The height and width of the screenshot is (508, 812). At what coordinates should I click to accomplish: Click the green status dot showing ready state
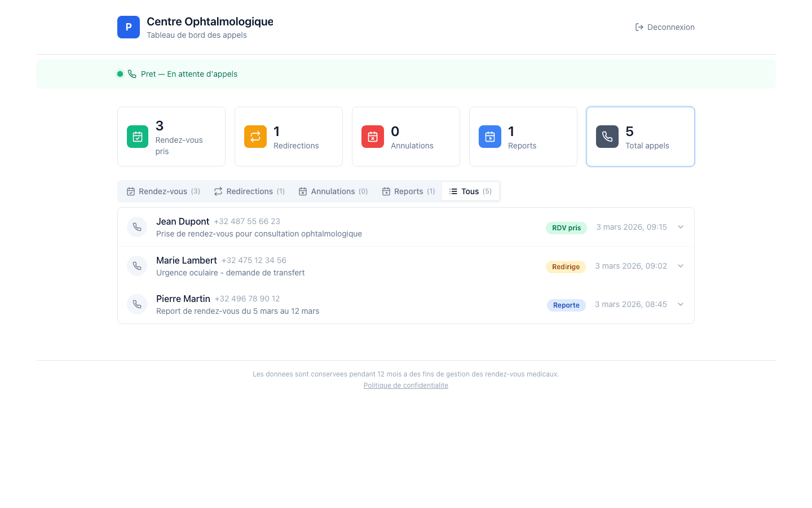coord(120,73)
